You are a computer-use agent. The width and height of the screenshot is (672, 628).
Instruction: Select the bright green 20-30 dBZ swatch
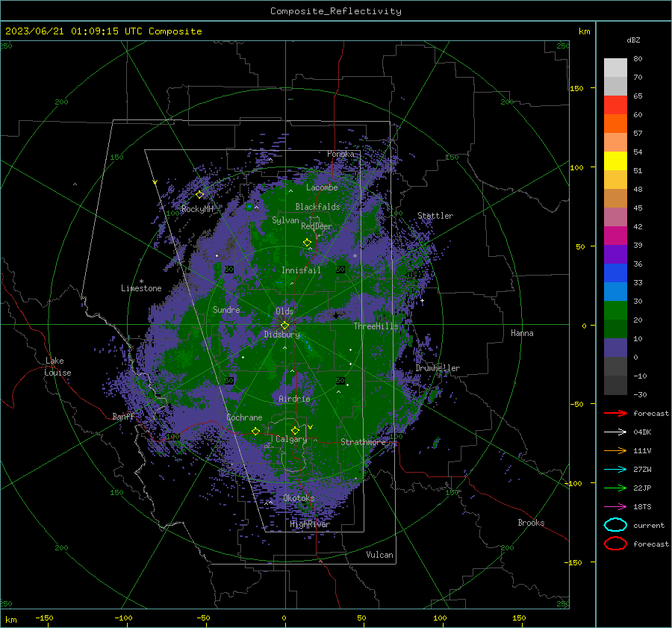pyautogui.click(x=615, y=310)
